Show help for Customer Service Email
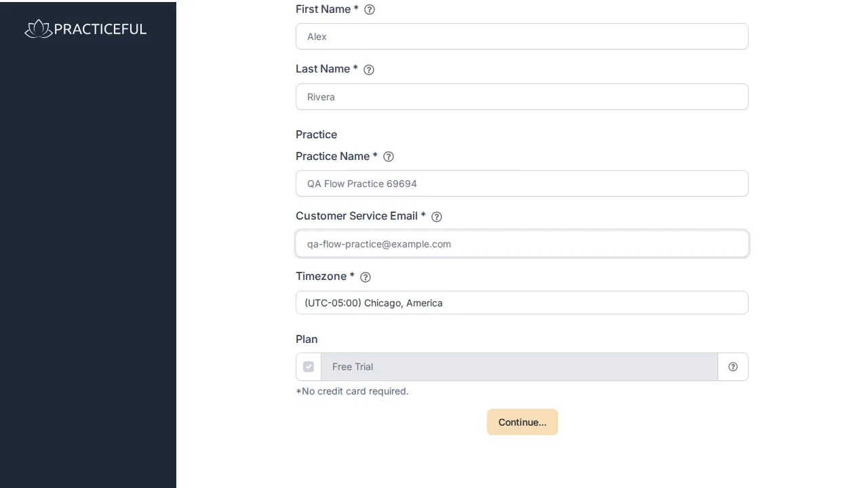 [437, 217]
